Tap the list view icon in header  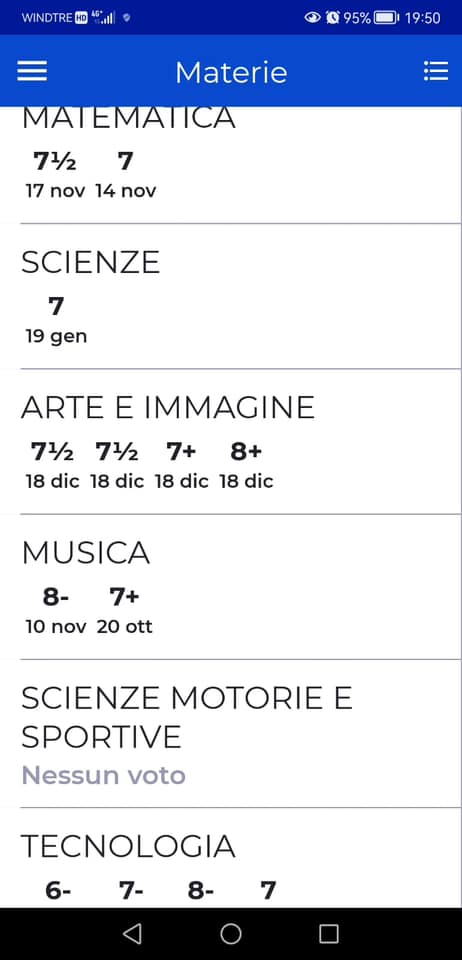[x=436, y=71]
